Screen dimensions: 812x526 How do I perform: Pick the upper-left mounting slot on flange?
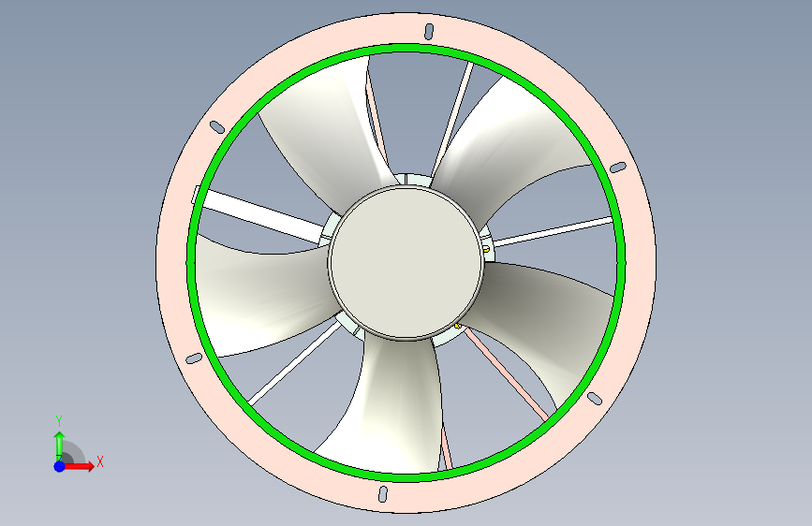click(x=217, y=127)
